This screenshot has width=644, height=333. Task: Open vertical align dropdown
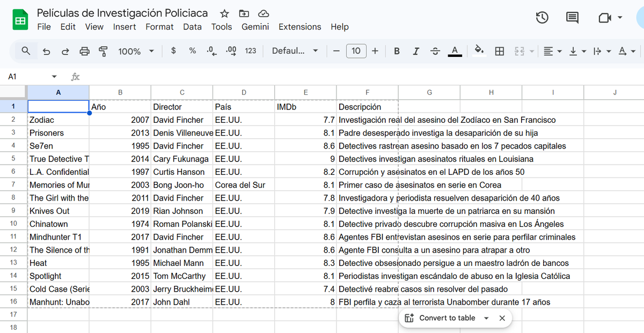coord(577,51)
